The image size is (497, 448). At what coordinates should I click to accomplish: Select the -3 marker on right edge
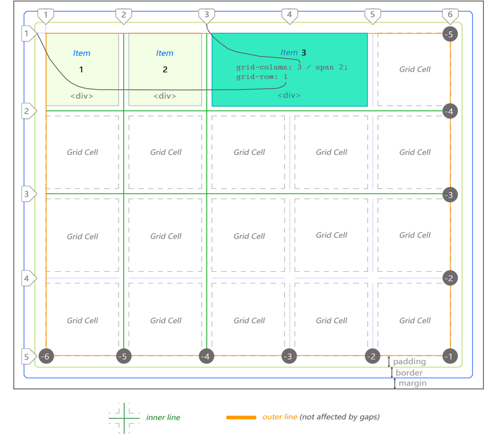(450, 195)
